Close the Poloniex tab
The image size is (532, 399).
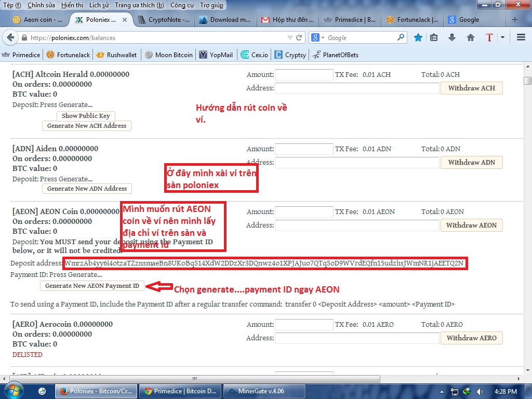coord(125,20)
